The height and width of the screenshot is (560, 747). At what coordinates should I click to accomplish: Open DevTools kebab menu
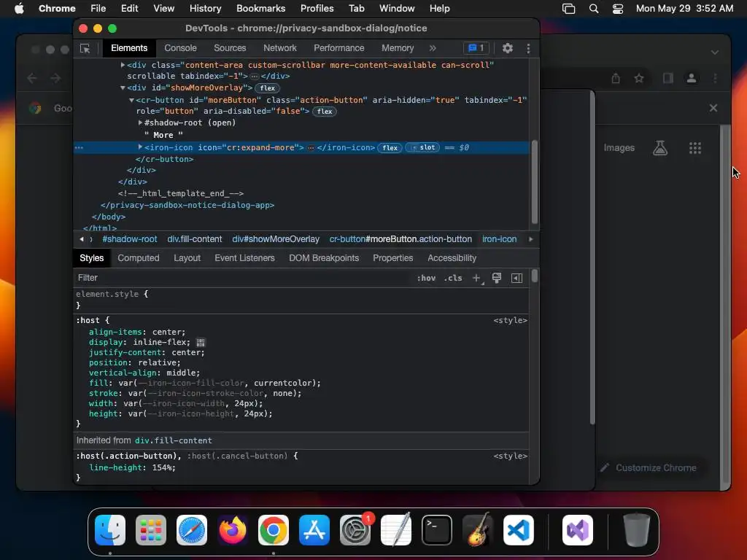coord(528,48)
